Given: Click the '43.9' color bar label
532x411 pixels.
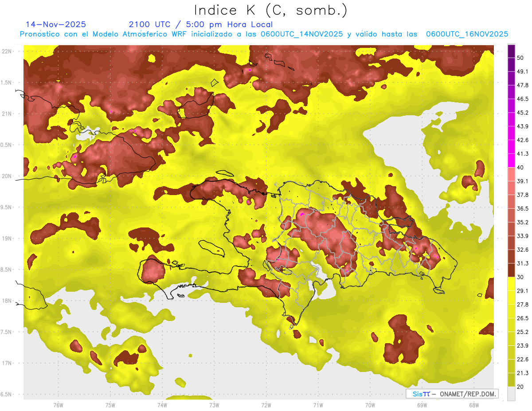Looking at the screenshot, I should click(x=523, y=126).
